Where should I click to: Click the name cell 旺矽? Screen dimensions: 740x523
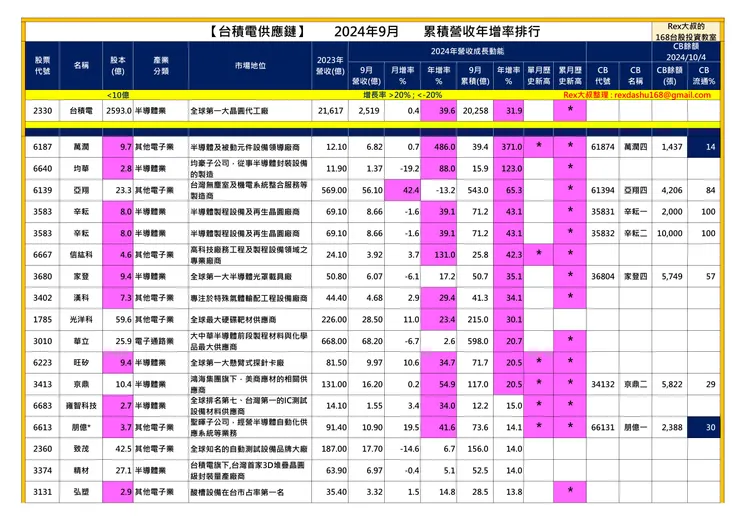click(81, 363)
